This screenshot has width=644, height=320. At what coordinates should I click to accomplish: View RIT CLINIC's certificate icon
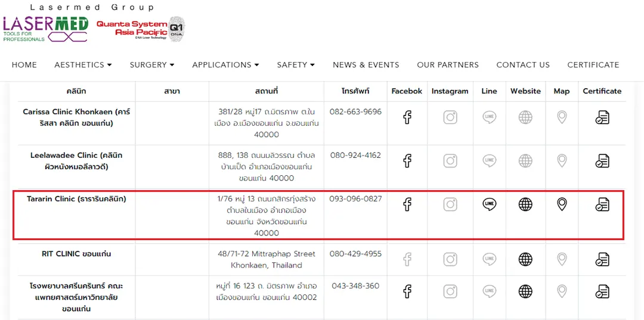[602, 259]
